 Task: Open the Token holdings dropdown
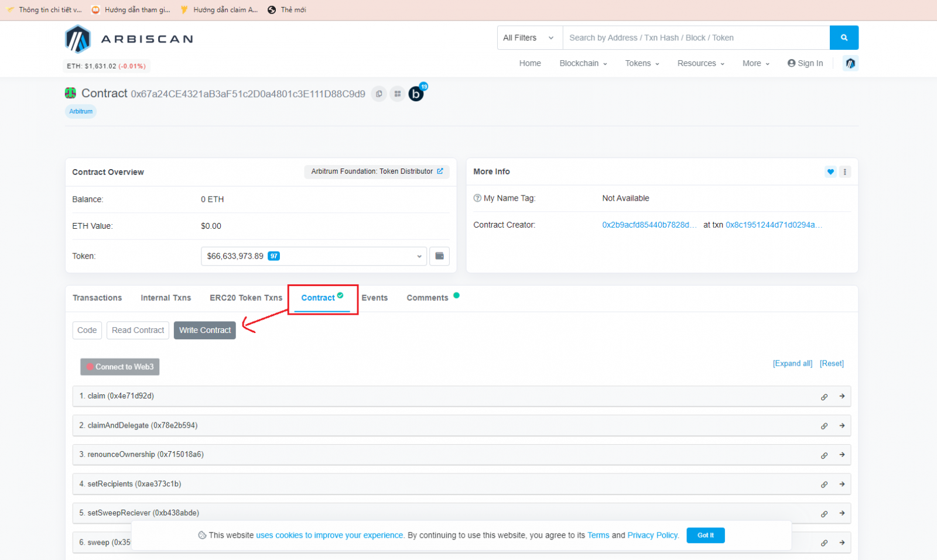point(314,256)
